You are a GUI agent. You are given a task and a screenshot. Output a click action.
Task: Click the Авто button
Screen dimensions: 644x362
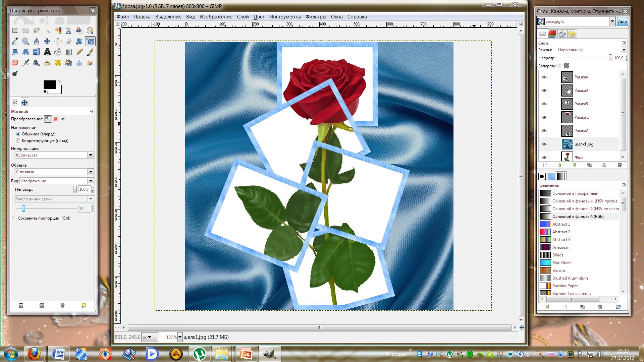tap(622, 21)
